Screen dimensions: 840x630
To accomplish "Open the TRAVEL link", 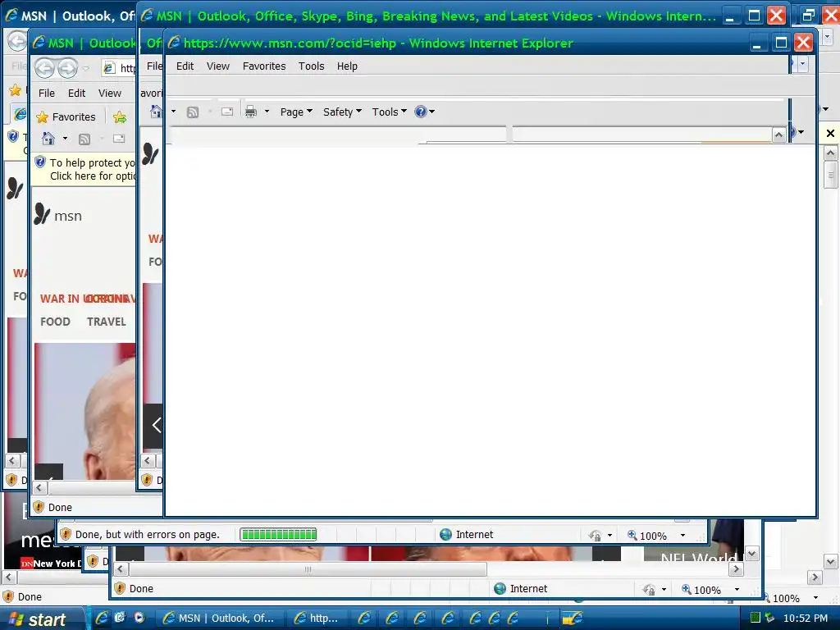I will point(107,322).
